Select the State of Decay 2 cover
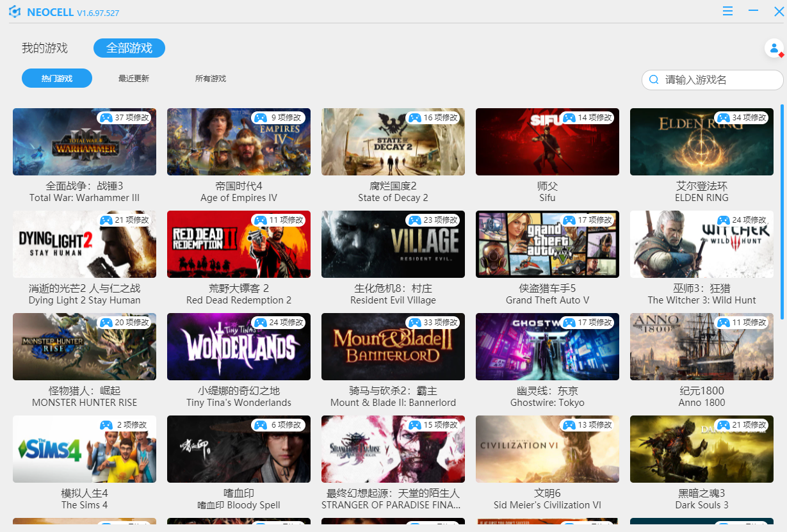The width and height of the screenshot is (787, 532). [x=393, y=141]
